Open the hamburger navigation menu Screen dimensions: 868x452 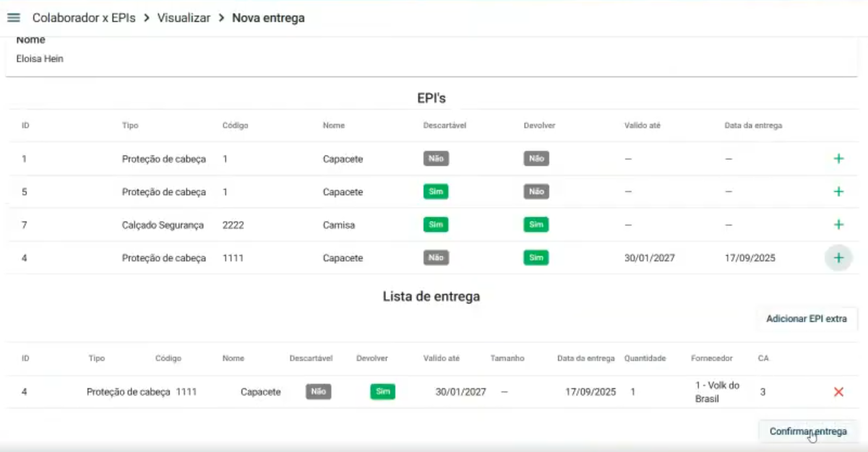(14, 18)
